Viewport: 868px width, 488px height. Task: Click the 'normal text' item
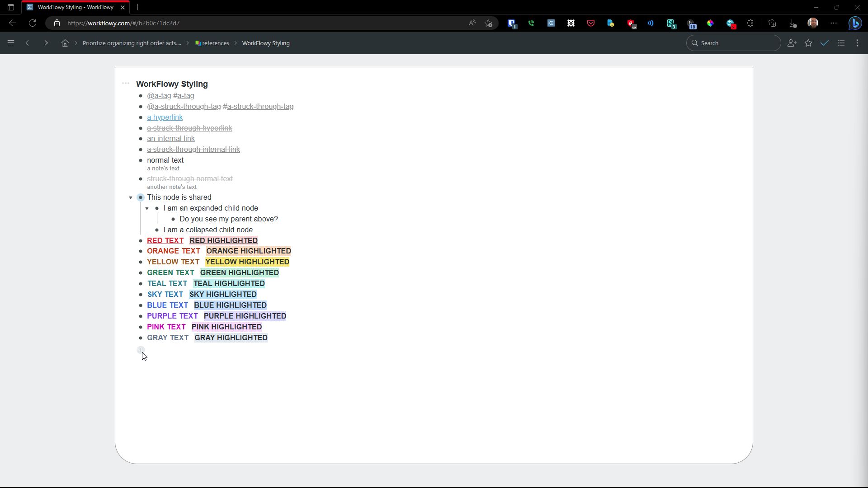(x=165, y=160)
